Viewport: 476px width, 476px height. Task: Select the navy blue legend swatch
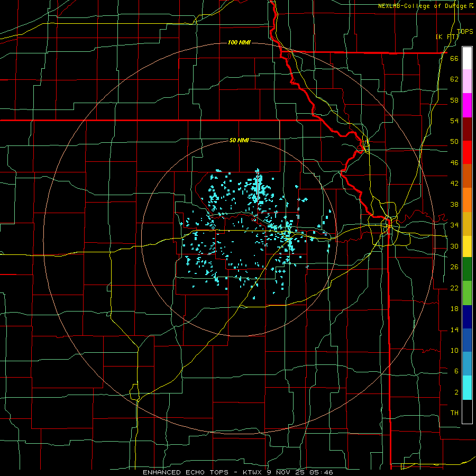(x=467, y=317)
